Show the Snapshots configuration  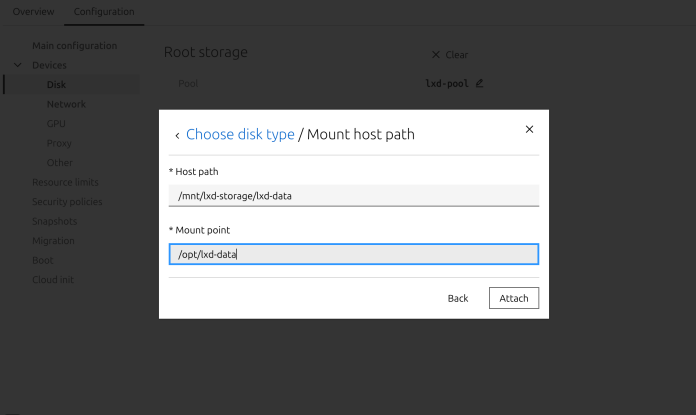pyautogui.click(x=54, y=221)
